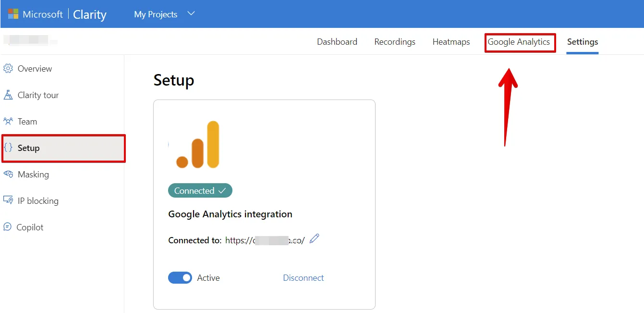Open the Heatmaps tab

451,42
